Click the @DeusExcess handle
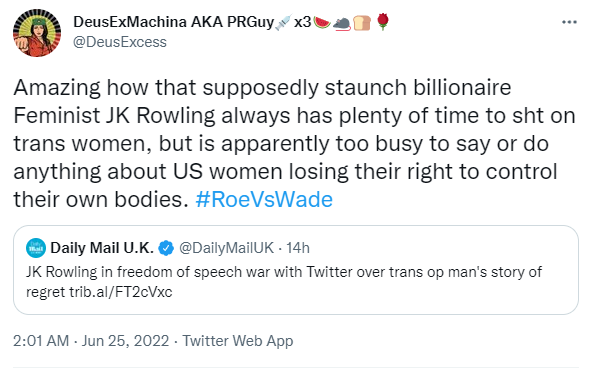This screenshot has width=593, height=370. pyautogui.click(x=120, y=42)
